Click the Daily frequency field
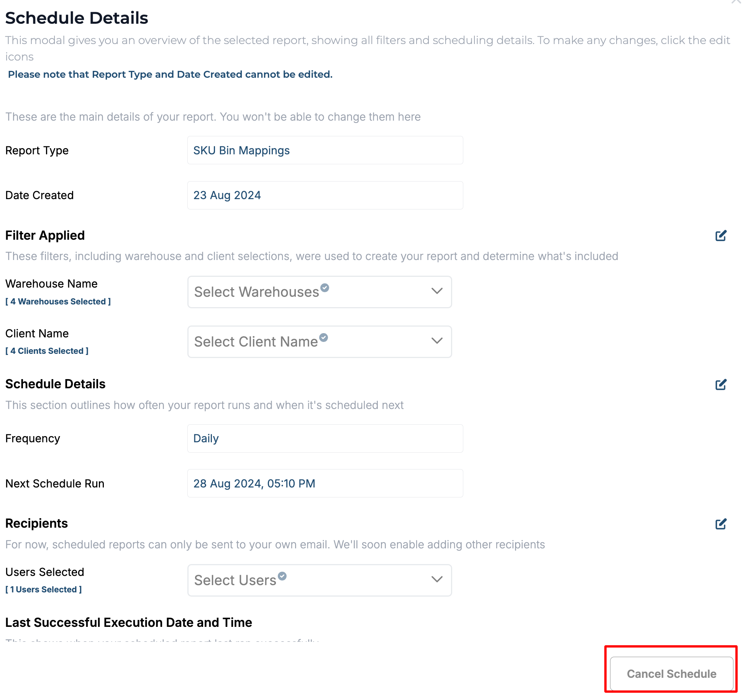Viewport: 748px width, 700px height. pos(325,438)
